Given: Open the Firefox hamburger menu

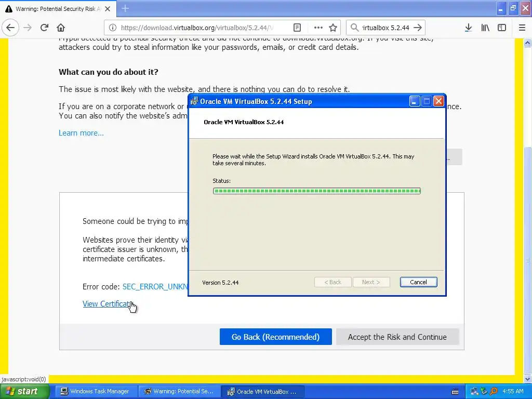Looking at the screenshot, I should click(522, 28).
